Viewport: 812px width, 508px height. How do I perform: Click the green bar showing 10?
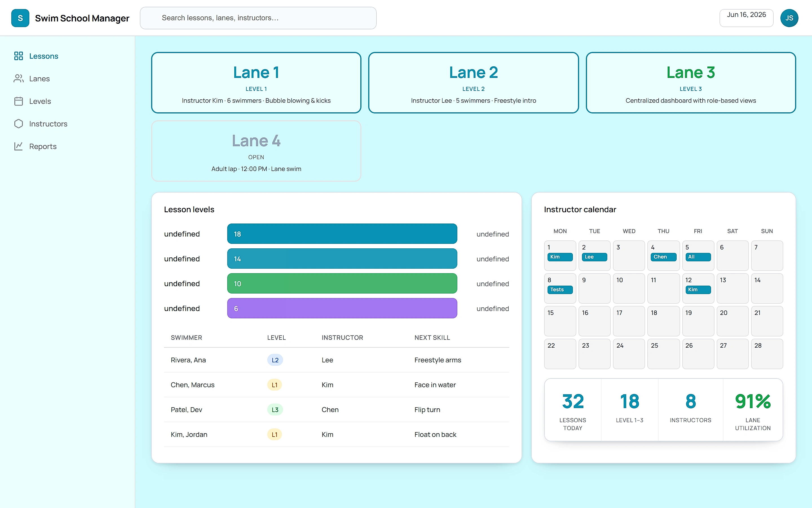tap(342, 284)
